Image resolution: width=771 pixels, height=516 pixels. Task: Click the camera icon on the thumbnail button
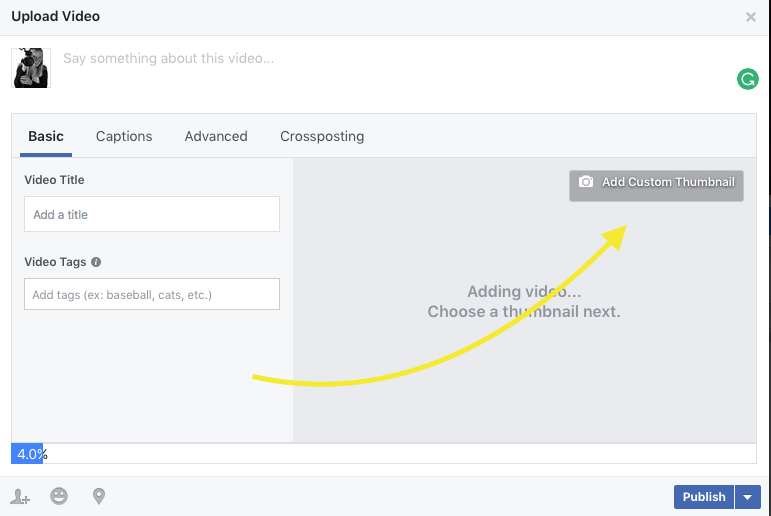coord(586,182)
